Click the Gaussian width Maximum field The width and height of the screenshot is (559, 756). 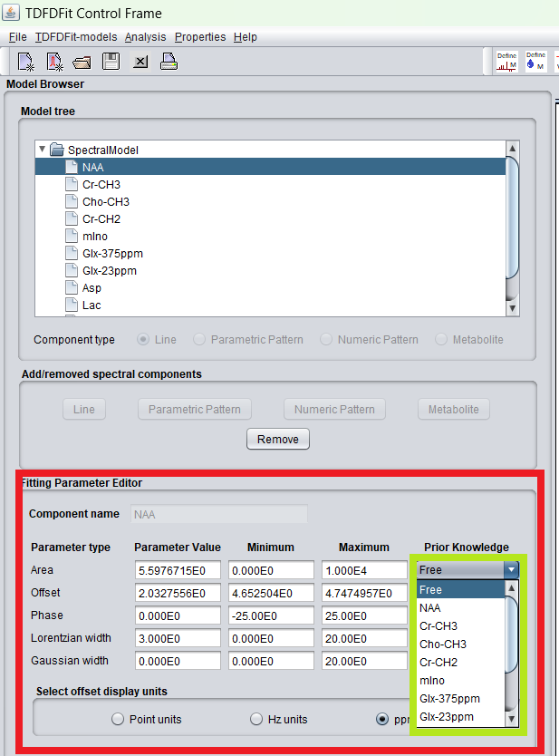[x=364, y=661]
